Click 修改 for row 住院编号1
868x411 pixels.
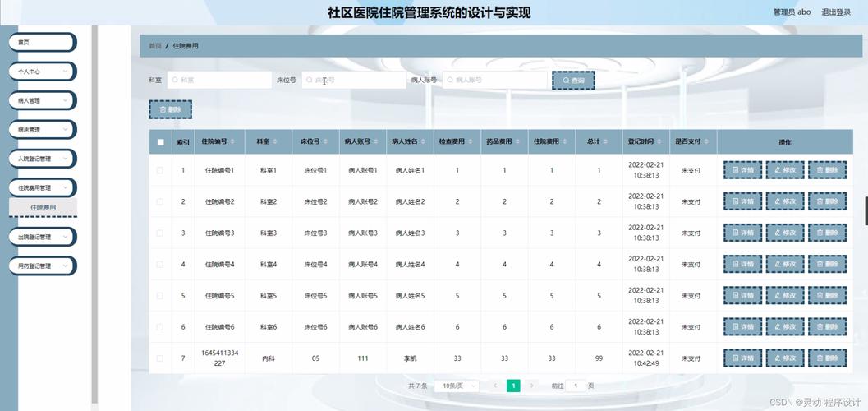(x=785, y=170)
